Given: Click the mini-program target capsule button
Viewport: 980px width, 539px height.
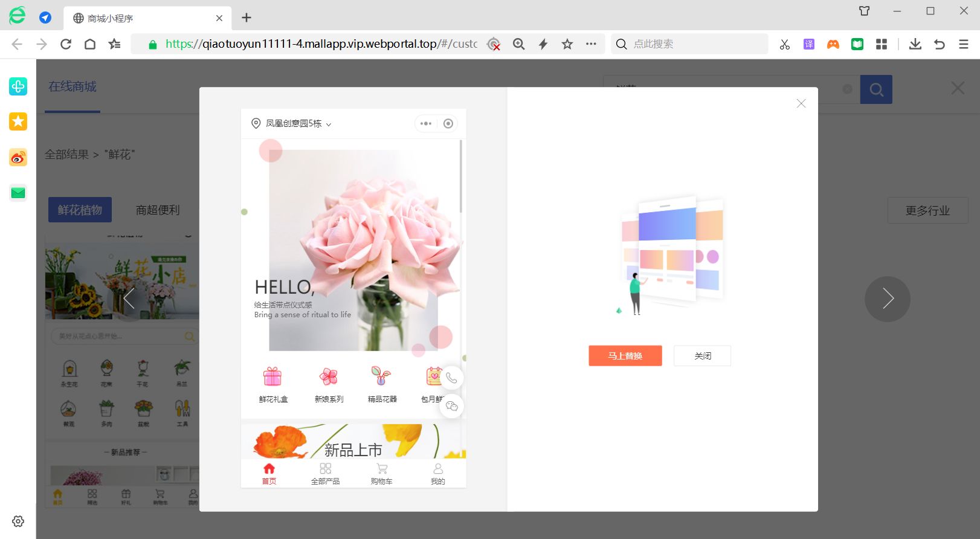Looking at the screenshot, I should pyautogui.click(x=448, y=124).
